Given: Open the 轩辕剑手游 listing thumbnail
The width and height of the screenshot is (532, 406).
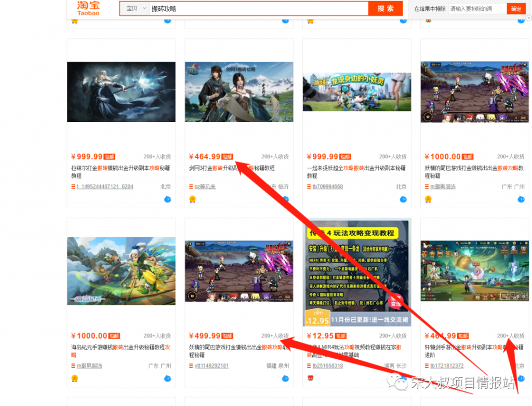Looking at the screenshot, I should point(475,271).
